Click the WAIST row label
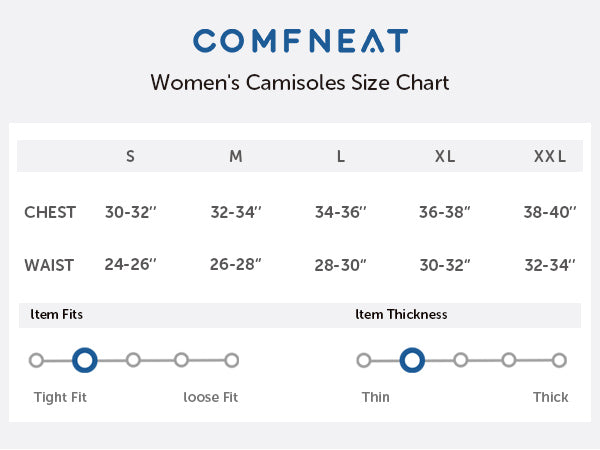Image resolution: width=600 pixels, height=450 pixels. pos(50,265)
